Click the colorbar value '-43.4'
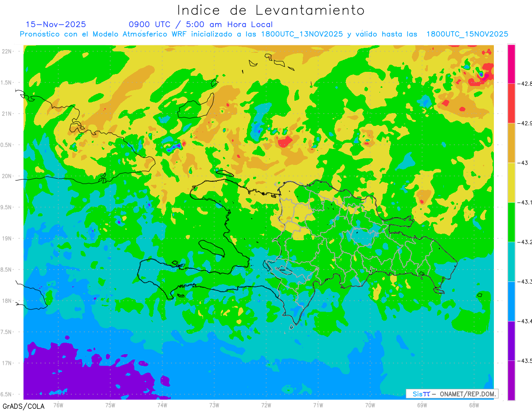Viewport: 532px width, 411px height. click(524, 321)
